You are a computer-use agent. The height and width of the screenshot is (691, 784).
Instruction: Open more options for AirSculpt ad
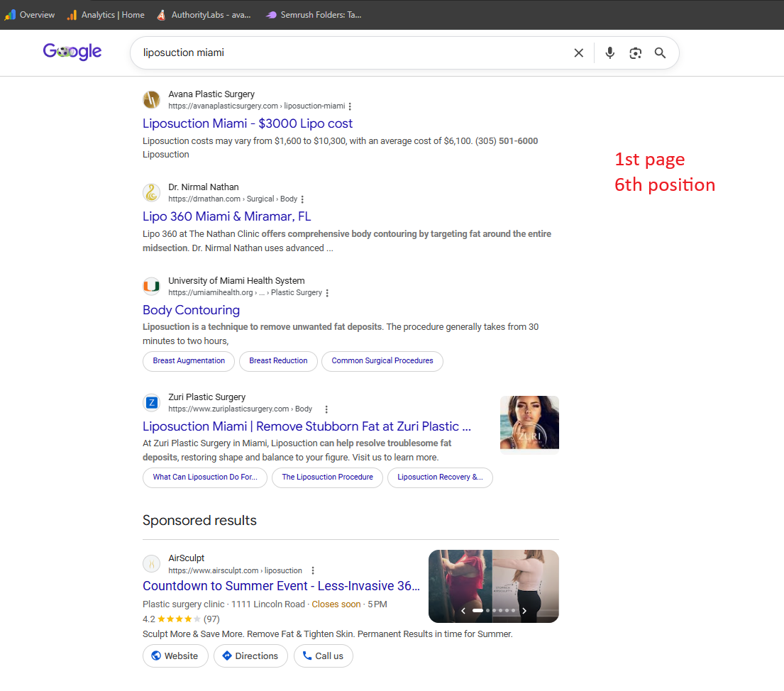click(313, 570)
